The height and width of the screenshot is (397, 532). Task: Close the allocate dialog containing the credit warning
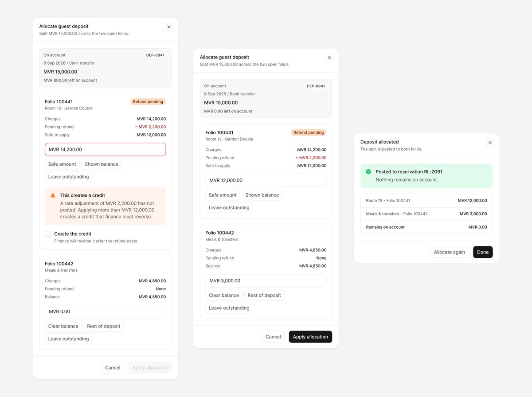click(x=169, y=27)
